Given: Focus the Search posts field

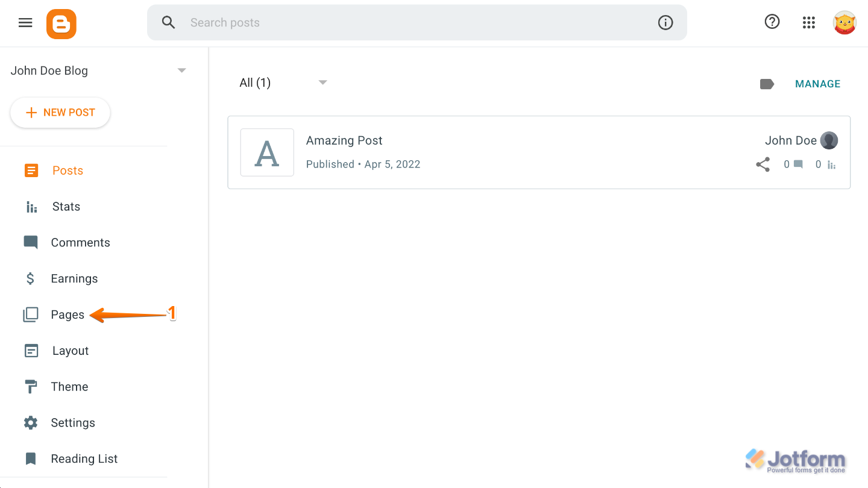Looking at the screenshot, I should click(x=417, y=23).
